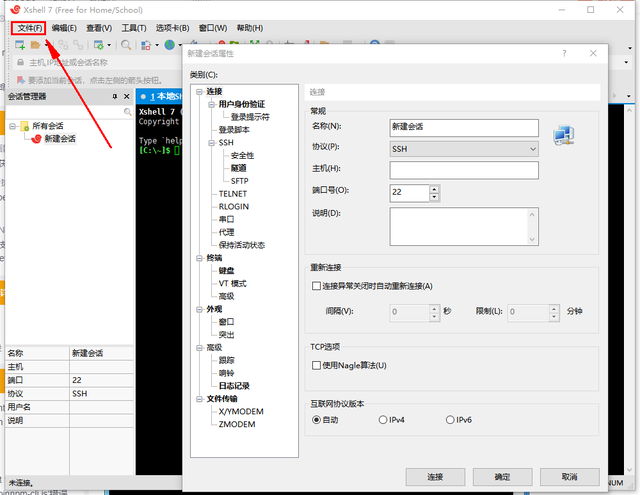Collapse the 连接 category node
The image size is (640, 495).
coord(199,91)
